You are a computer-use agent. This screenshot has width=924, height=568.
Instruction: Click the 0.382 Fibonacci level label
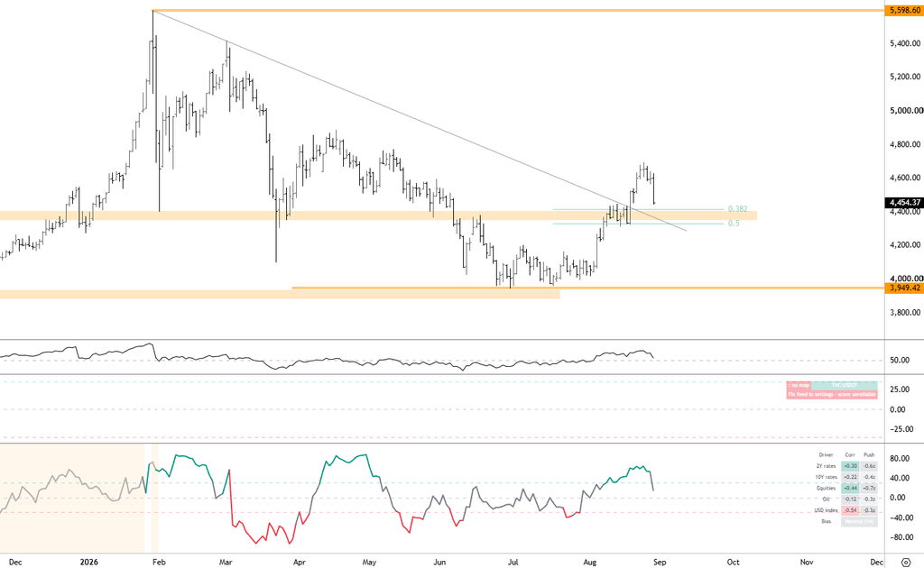click(x=737, y=209)
